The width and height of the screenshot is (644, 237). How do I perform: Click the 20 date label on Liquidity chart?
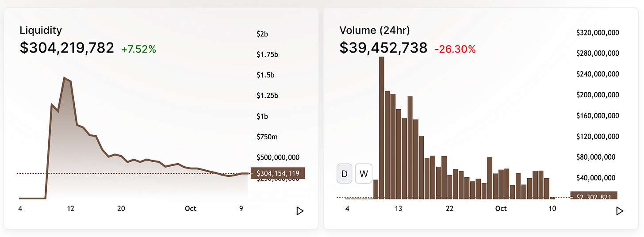coord(121,209)
